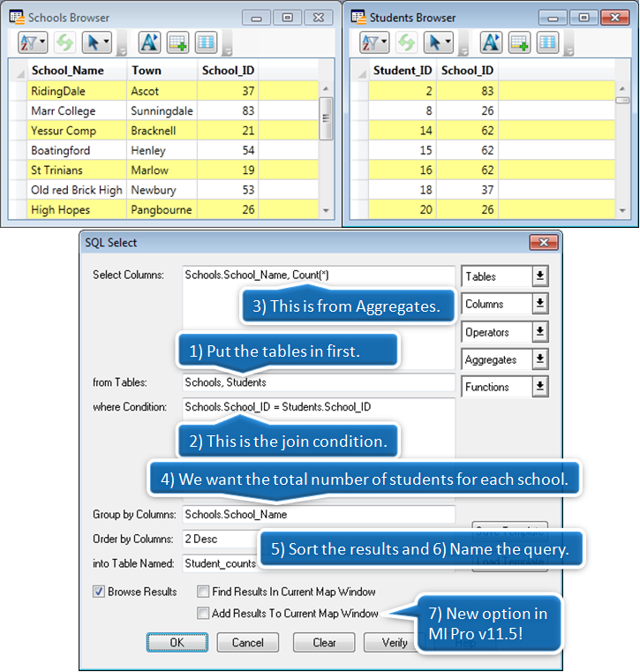
Task: Select Student_ID 8 cell in Students Browser
Action: (403, 110)
